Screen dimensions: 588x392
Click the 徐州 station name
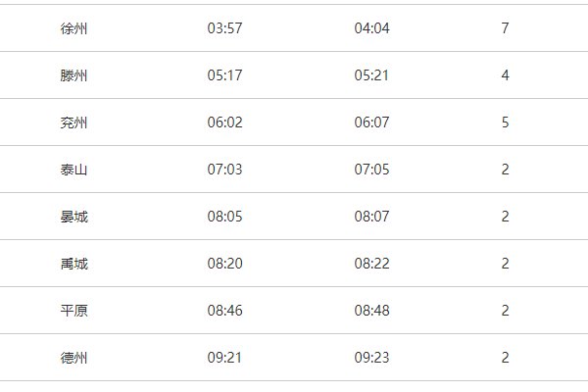tap(73, 28)
